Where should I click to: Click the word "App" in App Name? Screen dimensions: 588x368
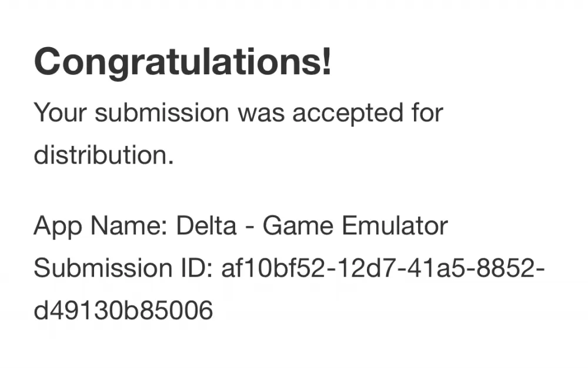(x=58, y=227)
